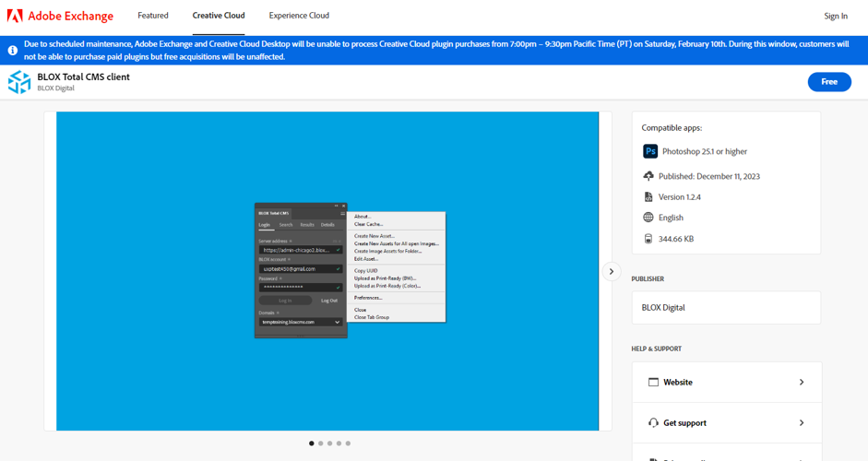Click the Adobe Exchange logo

[60, 16]
